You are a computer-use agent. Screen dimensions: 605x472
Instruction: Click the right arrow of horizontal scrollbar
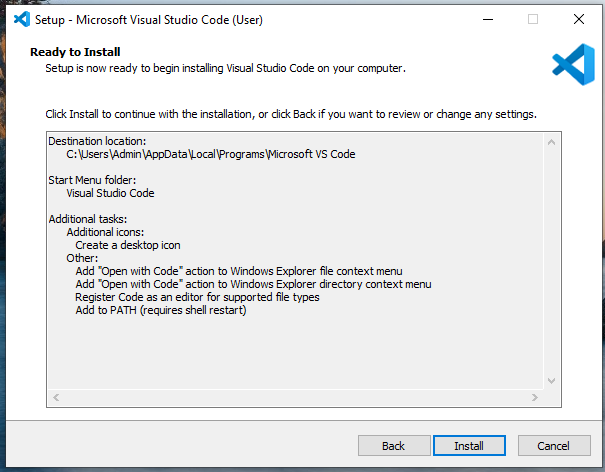pos(535,398)
